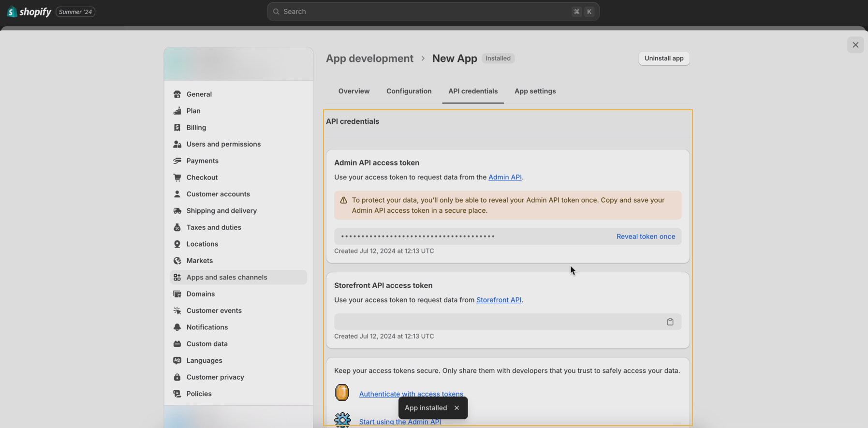
Task: Click the Storefront API token field
Action: click(508, 322)
